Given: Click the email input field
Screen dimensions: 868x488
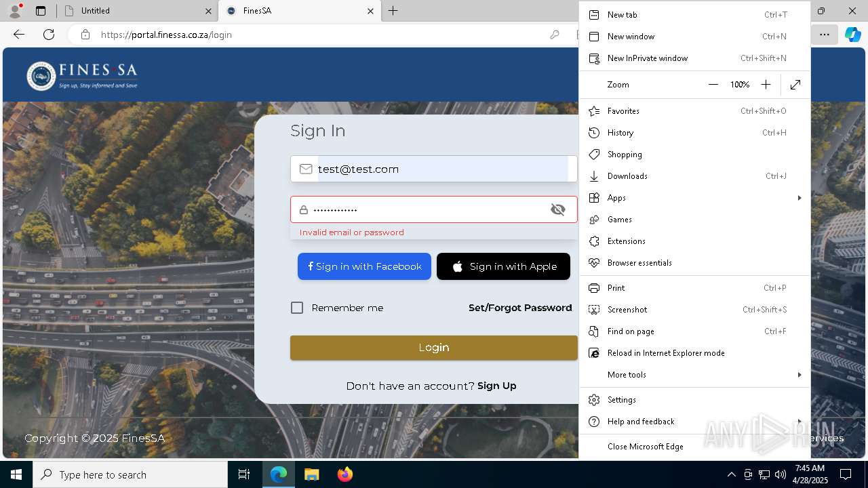Looking at the screenshot, I should coord(434,169).
